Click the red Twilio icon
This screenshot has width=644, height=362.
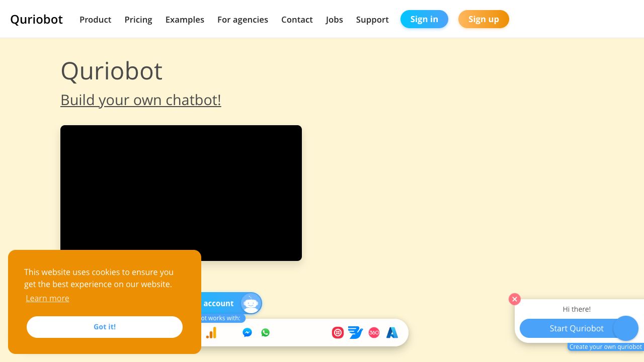coord(338,333)
